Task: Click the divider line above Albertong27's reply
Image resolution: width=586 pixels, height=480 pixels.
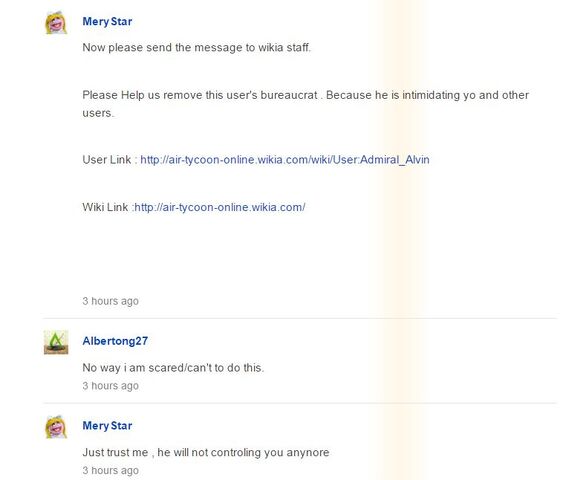Action: pyautogui.click(x=300, y=319)
